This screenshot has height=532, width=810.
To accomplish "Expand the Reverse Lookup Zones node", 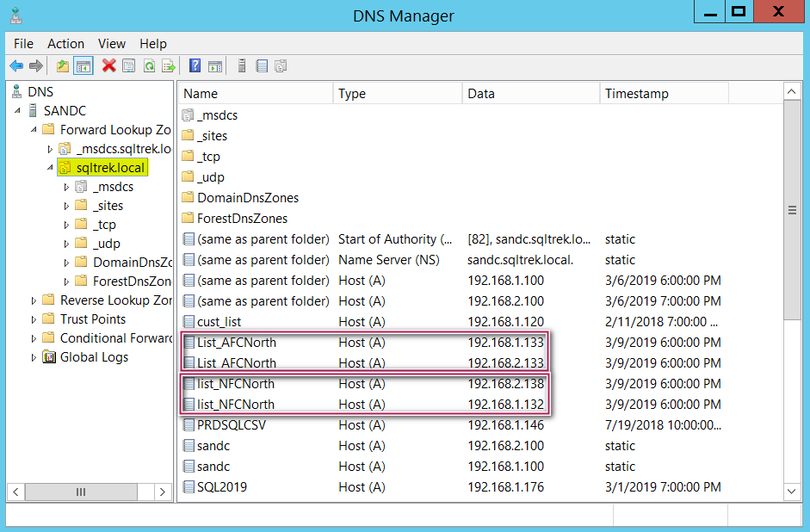I will pyautogui.click(x=34, y=300).
